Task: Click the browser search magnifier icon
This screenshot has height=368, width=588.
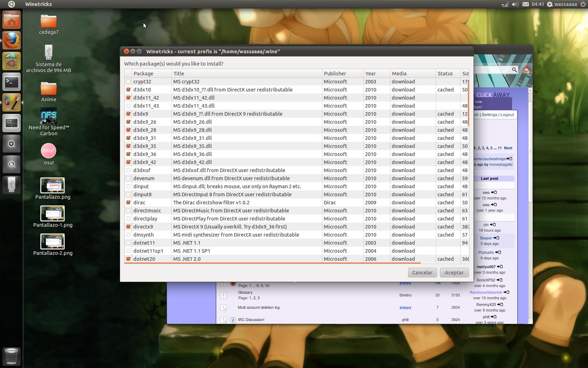Action: pos(514,70)
